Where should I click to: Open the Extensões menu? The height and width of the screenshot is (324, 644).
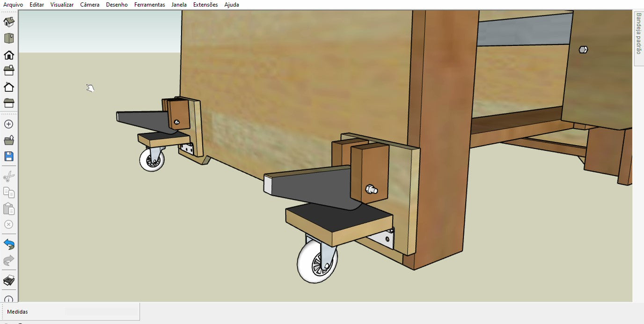tap(205, 5)
